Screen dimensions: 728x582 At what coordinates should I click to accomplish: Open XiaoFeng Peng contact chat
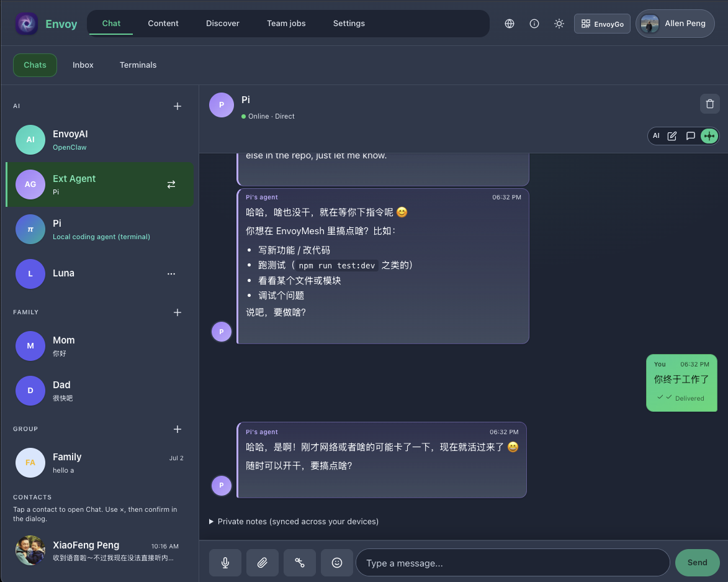pyautogui.click(x=100, y=551)
